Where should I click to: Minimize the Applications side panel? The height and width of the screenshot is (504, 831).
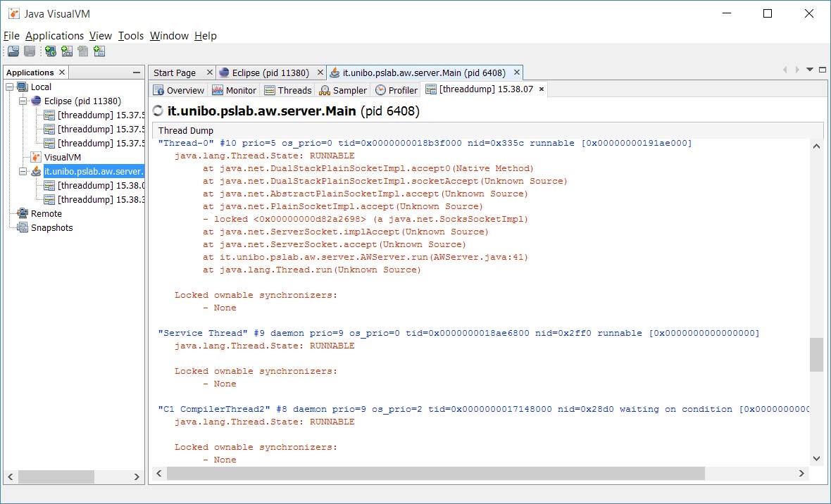[137, 72]
